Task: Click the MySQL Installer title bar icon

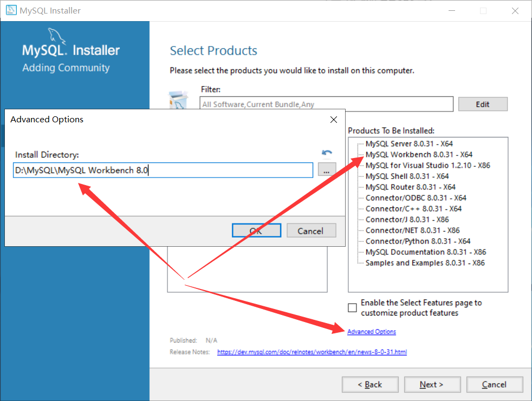Action: coord(11,10)
